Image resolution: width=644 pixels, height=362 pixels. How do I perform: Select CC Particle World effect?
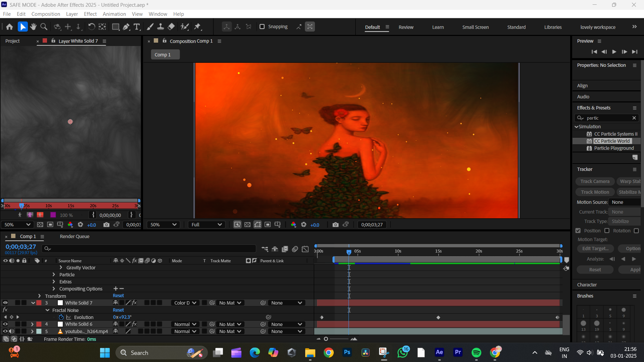[611, 141]
